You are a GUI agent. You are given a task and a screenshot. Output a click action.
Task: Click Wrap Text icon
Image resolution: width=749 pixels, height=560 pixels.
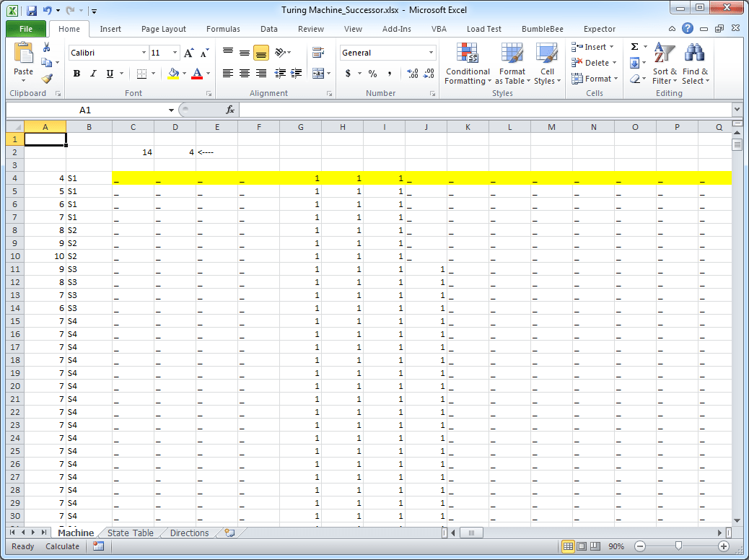pyautogui.click(x=318, y=53)
